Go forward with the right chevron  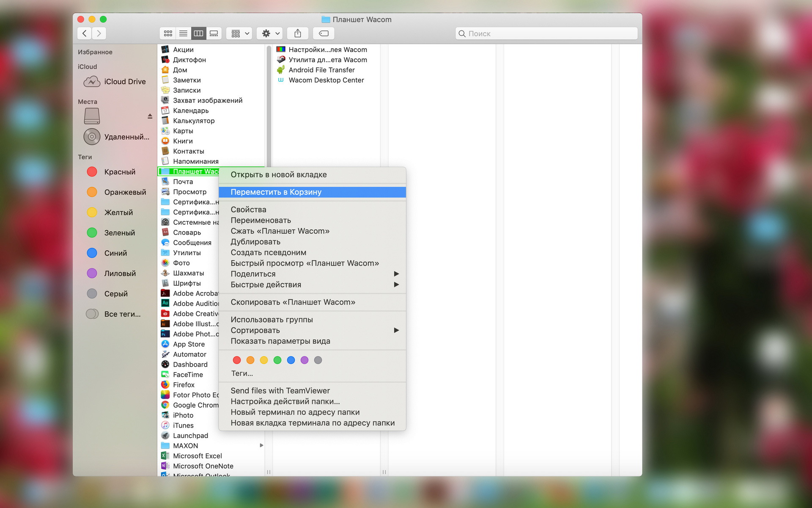[x=99, y=33]
